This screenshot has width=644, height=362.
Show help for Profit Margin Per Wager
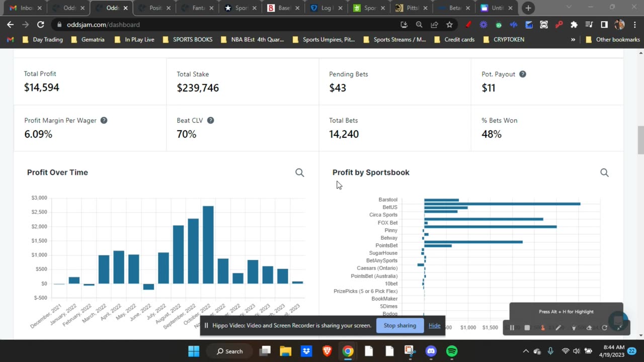click(x=104, y=120)
